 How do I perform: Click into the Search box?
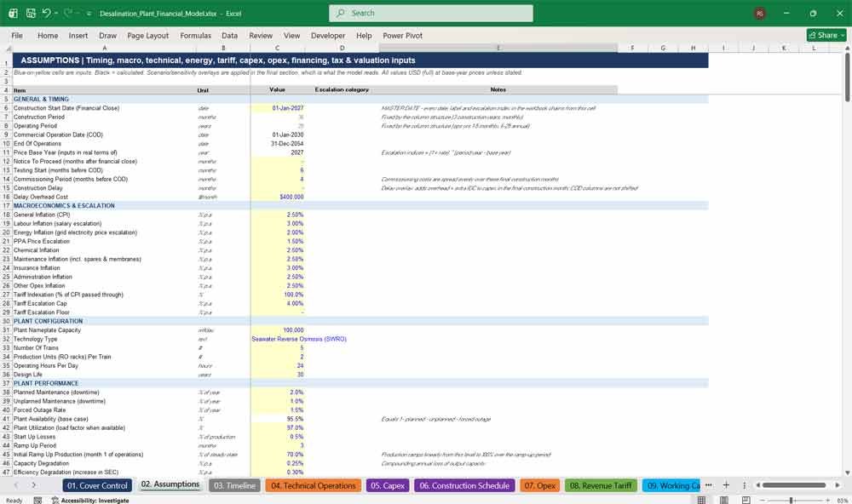point(431,13)
